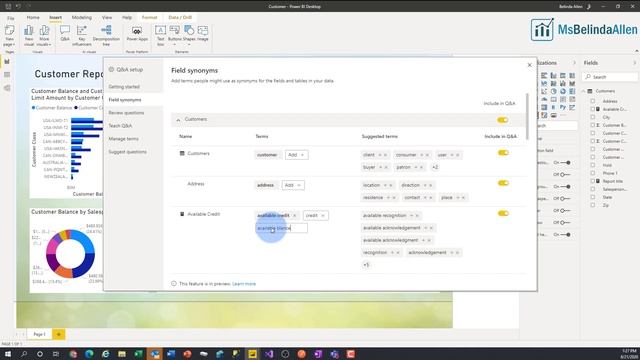Toggle Include in Q&A for Address field
This screenshot has width=640, height=360.
503,183
